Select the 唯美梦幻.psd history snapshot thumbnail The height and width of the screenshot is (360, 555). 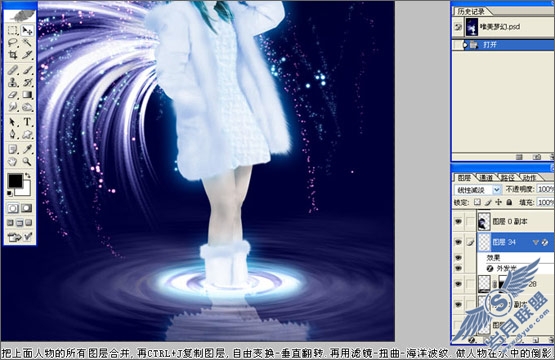471,27
